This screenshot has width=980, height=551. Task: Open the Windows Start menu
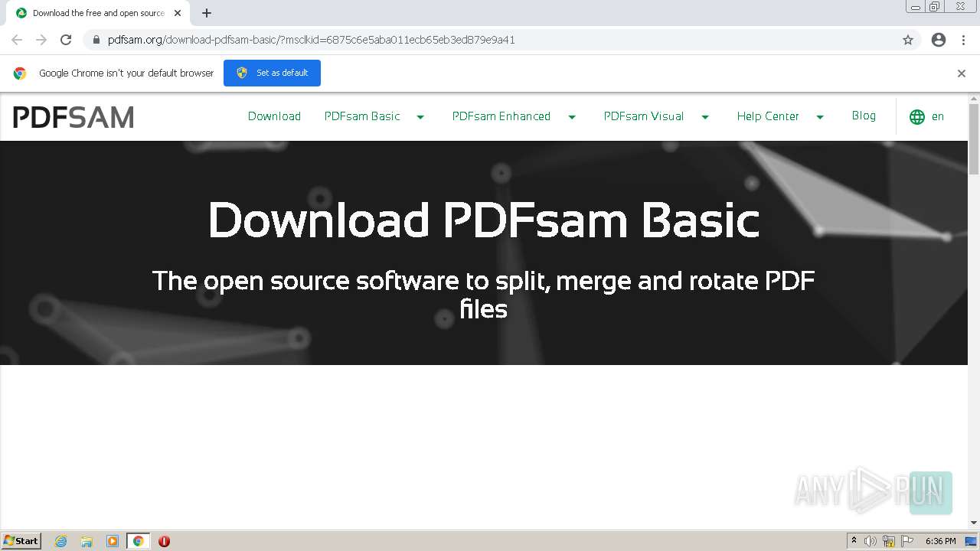click(x=21, y=541)
